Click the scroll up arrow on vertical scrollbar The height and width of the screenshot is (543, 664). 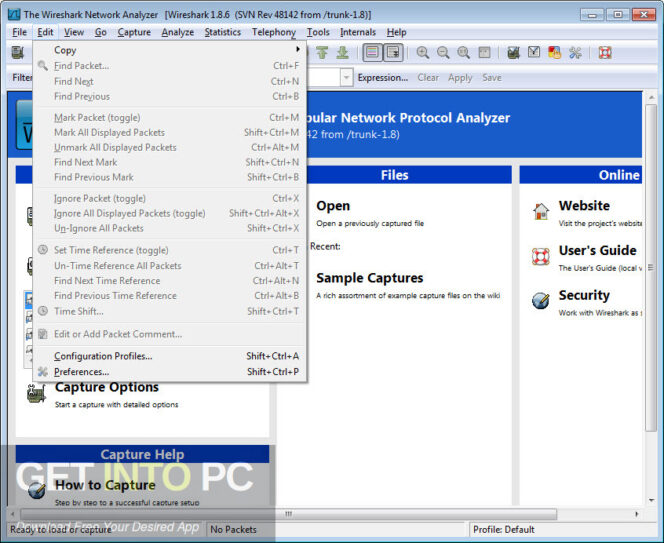[x=651, y=97]
